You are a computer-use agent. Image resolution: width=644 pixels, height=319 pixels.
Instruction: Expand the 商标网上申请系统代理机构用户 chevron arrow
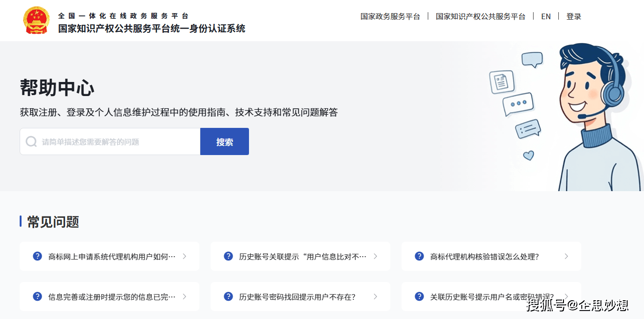pos(184,256)
